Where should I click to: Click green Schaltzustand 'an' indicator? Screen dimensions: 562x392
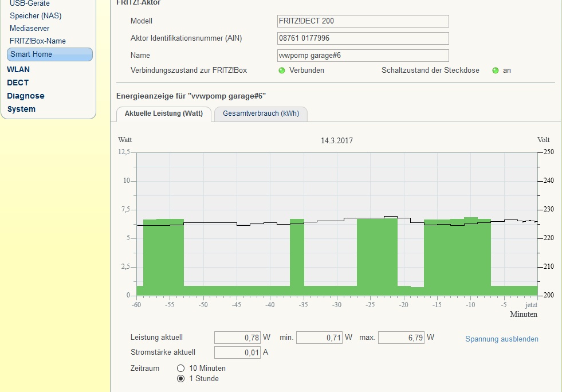pos(496,70)
